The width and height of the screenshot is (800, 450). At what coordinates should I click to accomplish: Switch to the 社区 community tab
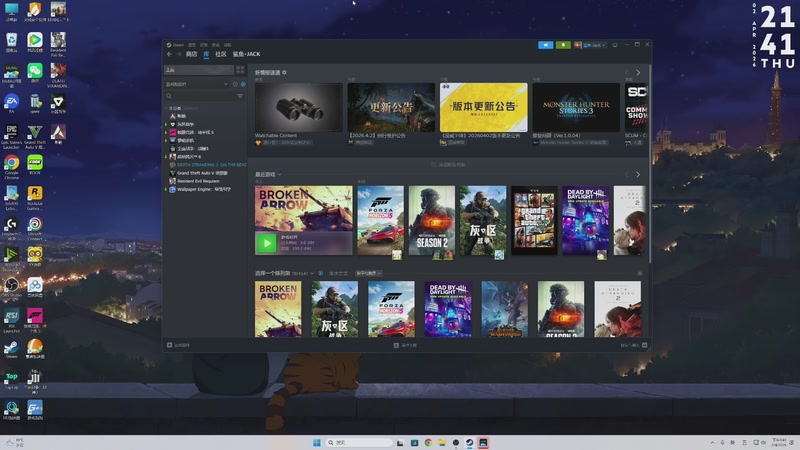(220, 54)
